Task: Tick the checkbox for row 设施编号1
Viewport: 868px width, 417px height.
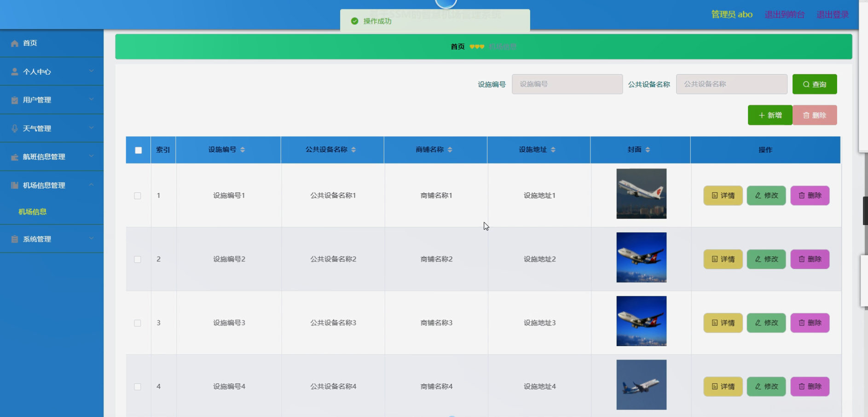Action: pyautogui.click(x=138, y=196)
